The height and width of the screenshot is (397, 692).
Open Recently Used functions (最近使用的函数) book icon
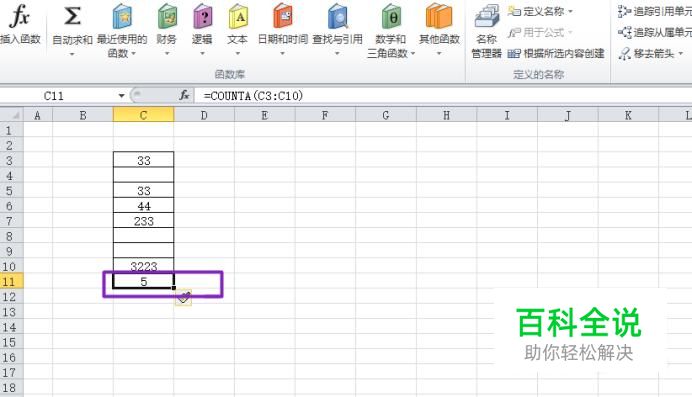[x=122, y=17]
